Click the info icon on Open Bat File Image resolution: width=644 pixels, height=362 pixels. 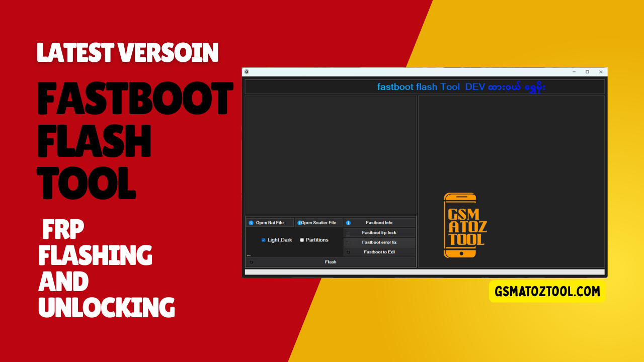251,223
